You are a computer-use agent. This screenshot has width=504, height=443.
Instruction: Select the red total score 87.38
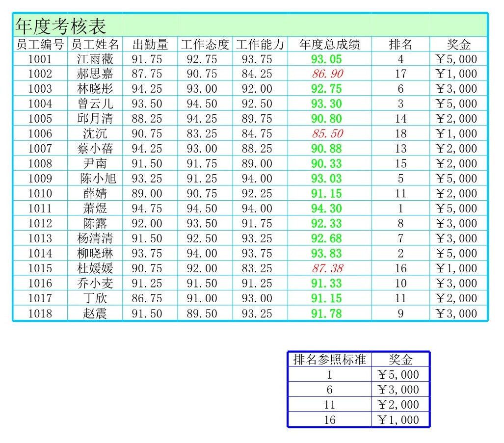click(327, 268)
